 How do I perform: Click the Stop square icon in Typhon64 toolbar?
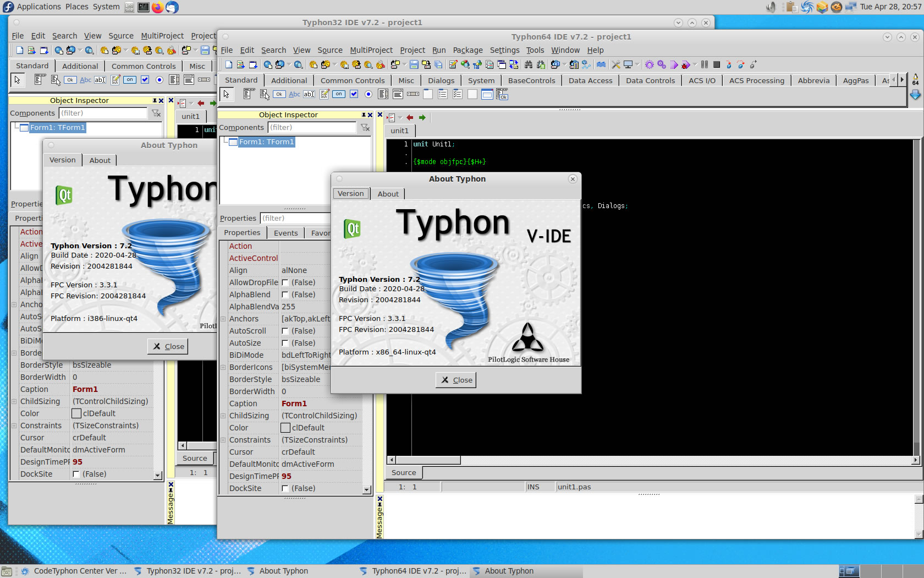click(717, 64)
